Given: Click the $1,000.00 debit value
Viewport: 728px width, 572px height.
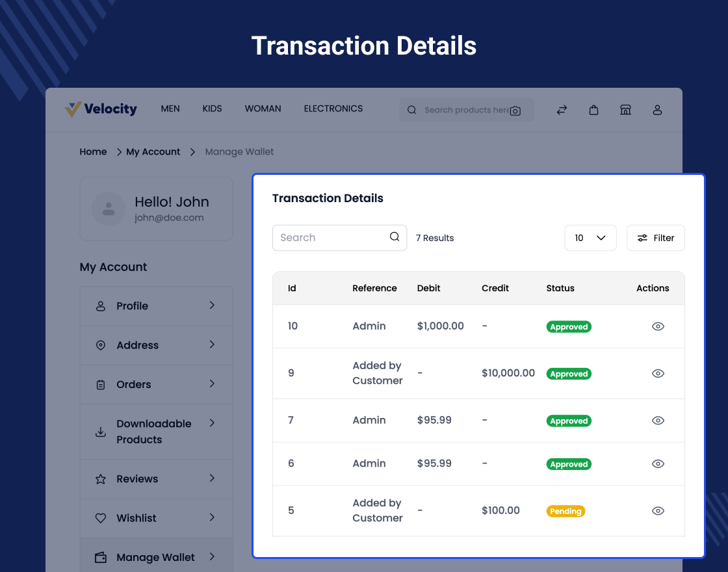Looking at the screenshot, I should (441, 326).
